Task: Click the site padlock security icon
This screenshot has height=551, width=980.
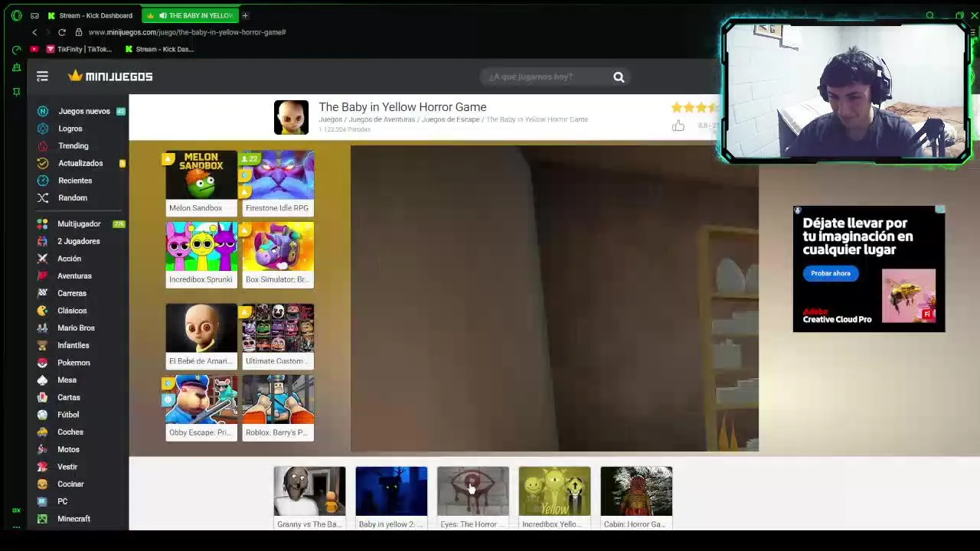Action: (79, 32)
